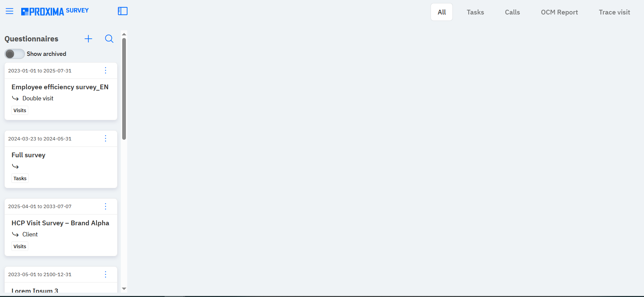Image resolution: width=644 pixels, height=297 pixels.
Task: Click the Visits tag on HCP Visit Survey
Action: pyautogui.click(x=20, y=246)
